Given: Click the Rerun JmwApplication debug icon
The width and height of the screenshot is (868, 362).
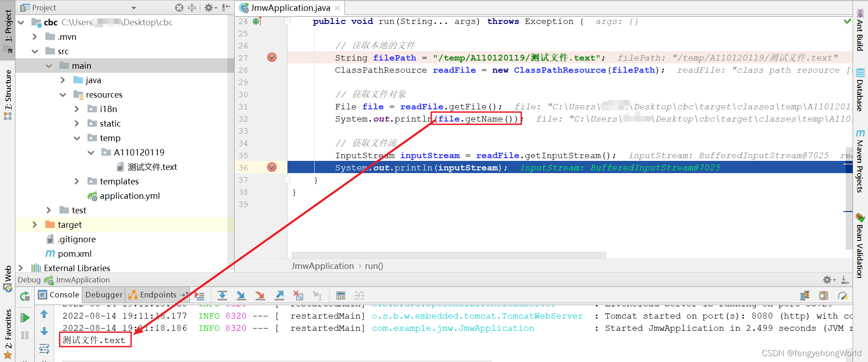Looking at the screenshot, I should pos(25,296).
